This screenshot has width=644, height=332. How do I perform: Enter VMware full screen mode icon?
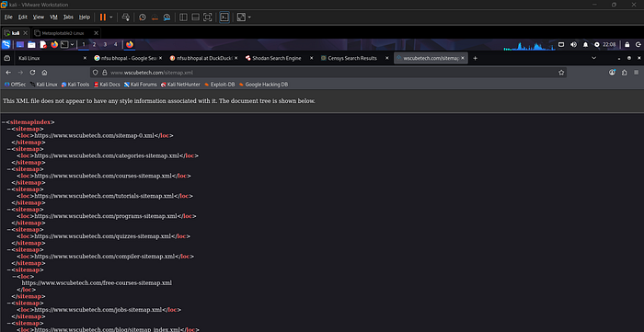click(208, 17)
